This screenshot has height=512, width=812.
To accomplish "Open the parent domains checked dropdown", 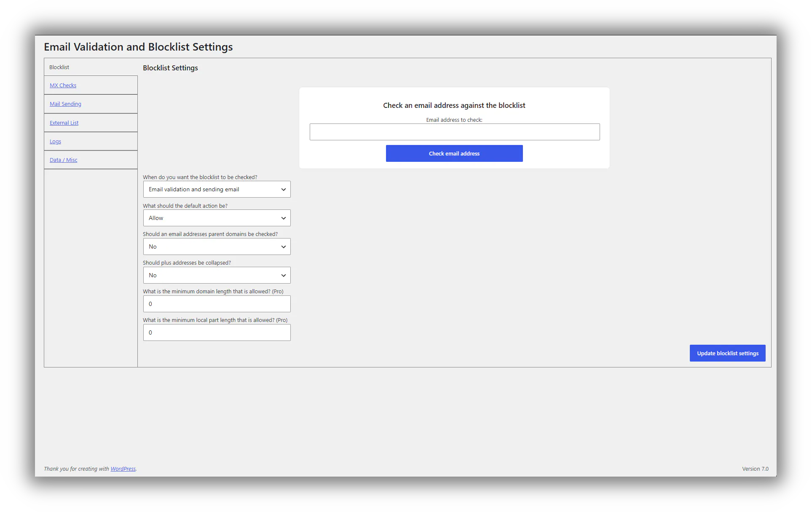I will [x=217, y=247].
